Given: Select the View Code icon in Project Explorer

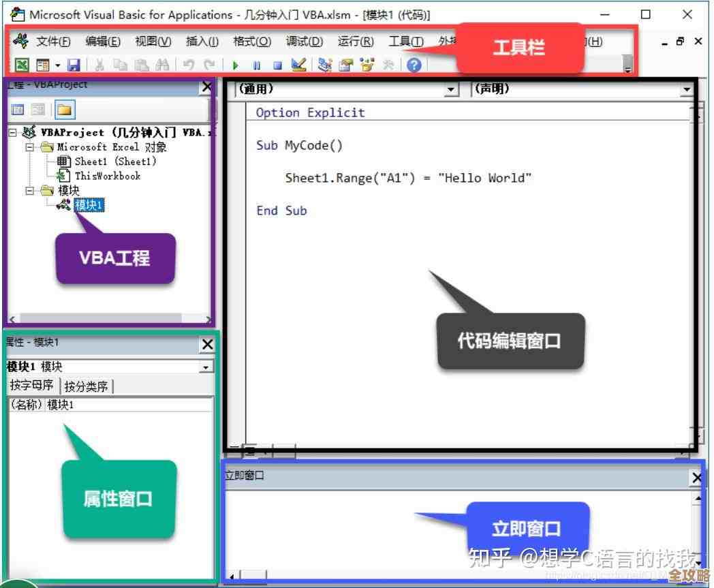Looking at the screenshot, I should [x=18, y=110].
